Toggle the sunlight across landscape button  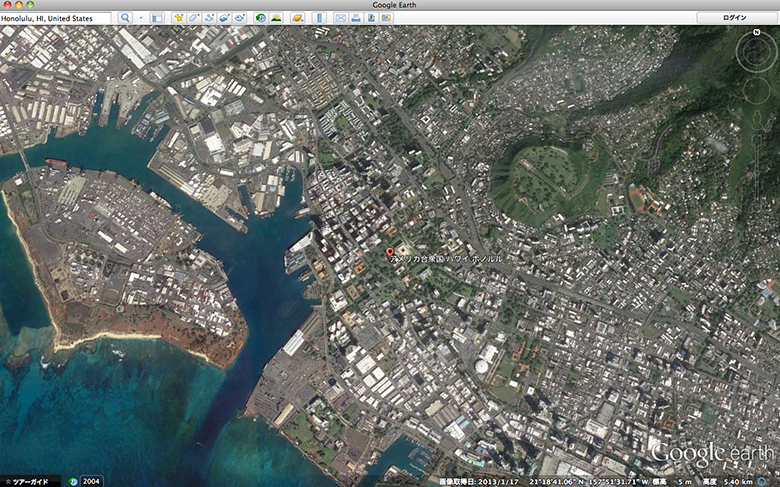[x=276, y=18]
